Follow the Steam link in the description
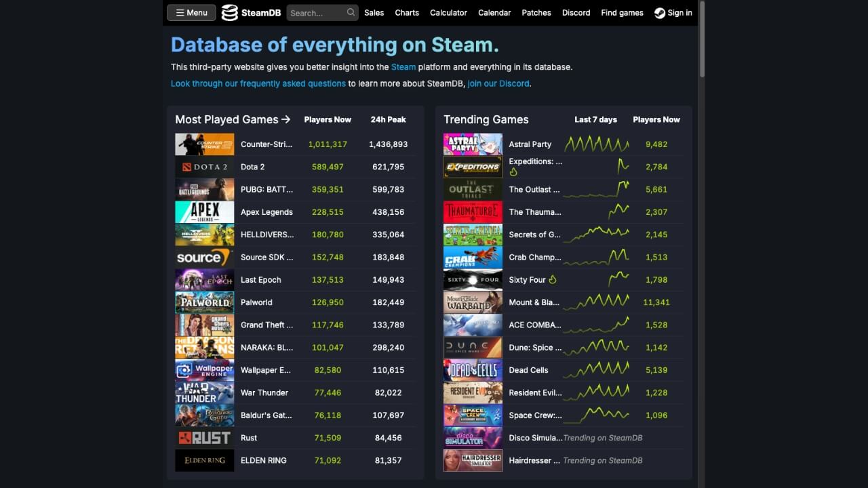 tap(403, 67)
